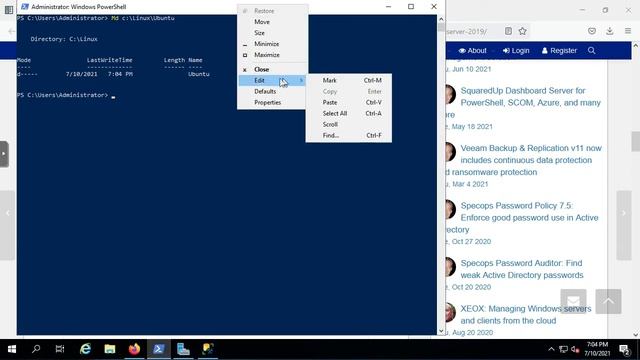Click the back-to-top arrow button

[608, 301]
